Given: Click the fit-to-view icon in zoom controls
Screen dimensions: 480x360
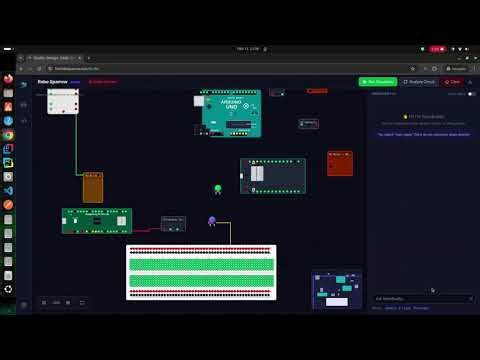Looking at the screenshot, I should 82,302.
